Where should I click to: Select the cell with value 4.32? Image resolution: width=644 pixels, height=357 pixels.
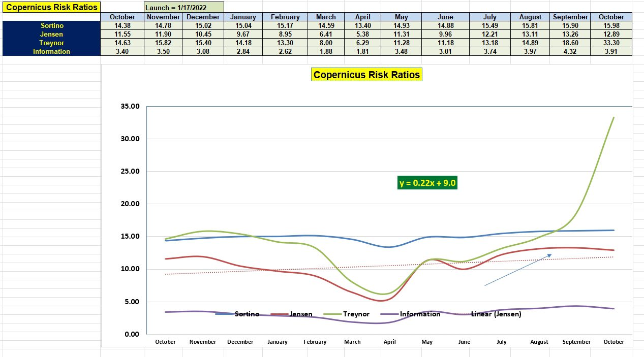pyautogui.click(x=570, y=51)
